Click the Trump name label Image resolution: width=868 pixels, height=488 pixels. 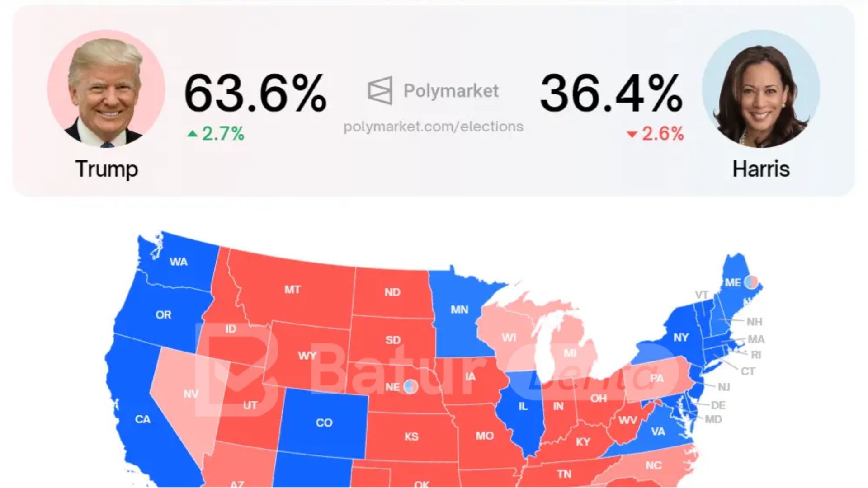point(107,170)
